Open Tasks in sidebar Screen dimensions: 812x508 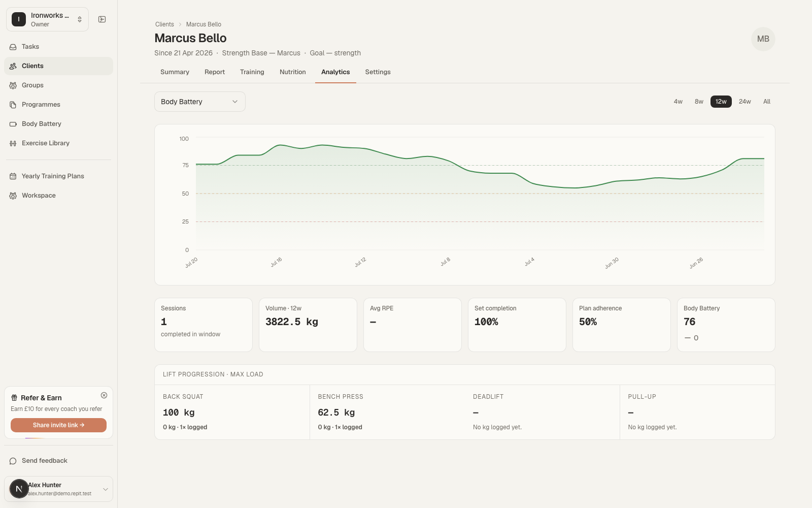click(59, 47)
